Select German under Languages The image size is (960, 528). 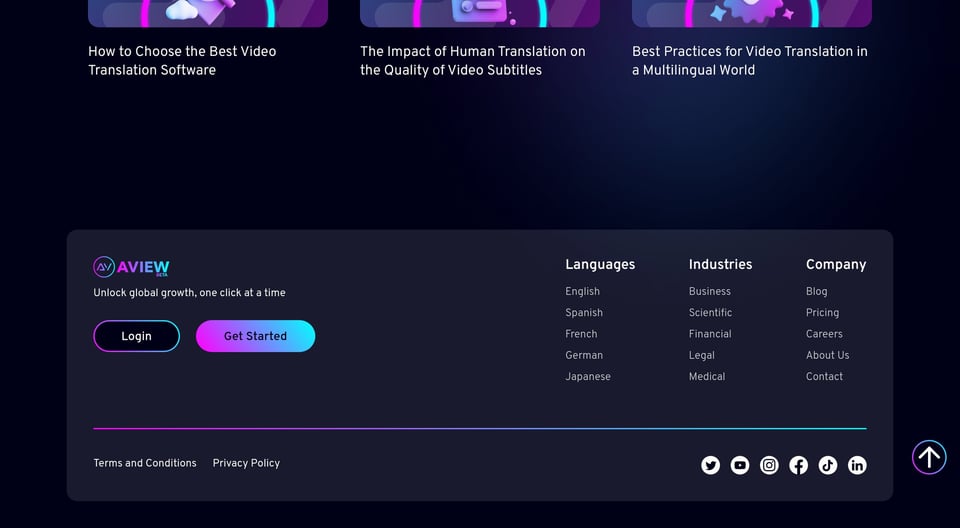coord(584,355)
